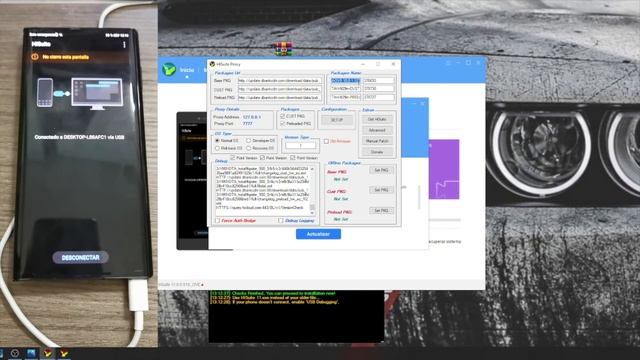The image size is (640, 360).
Task: Select the Normal OS radio button
Action: (217, 140)
